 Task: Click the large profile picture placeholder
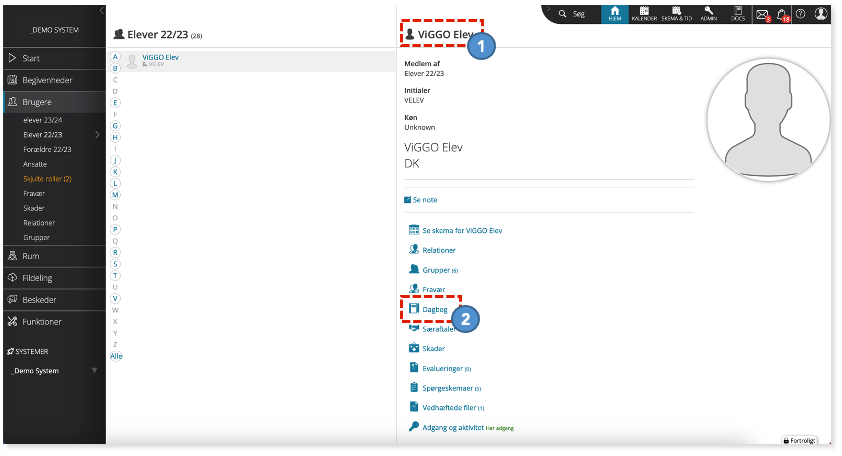768,119
